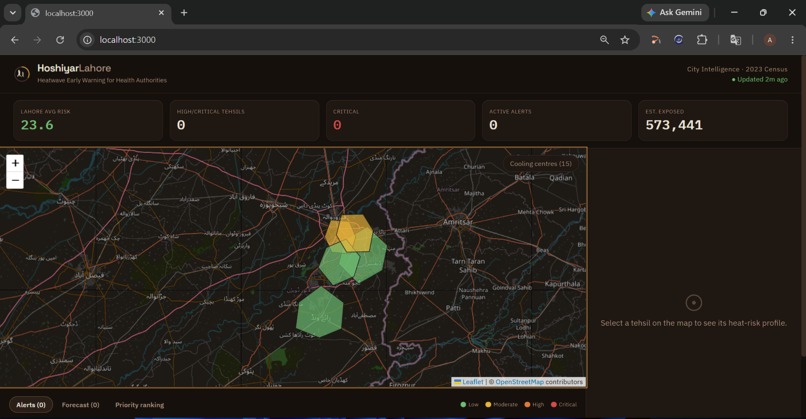Image resolution: width=806 pixels, height=419 pixels.
Task: Open the translate page icon
Action: (x=736, y=40)
